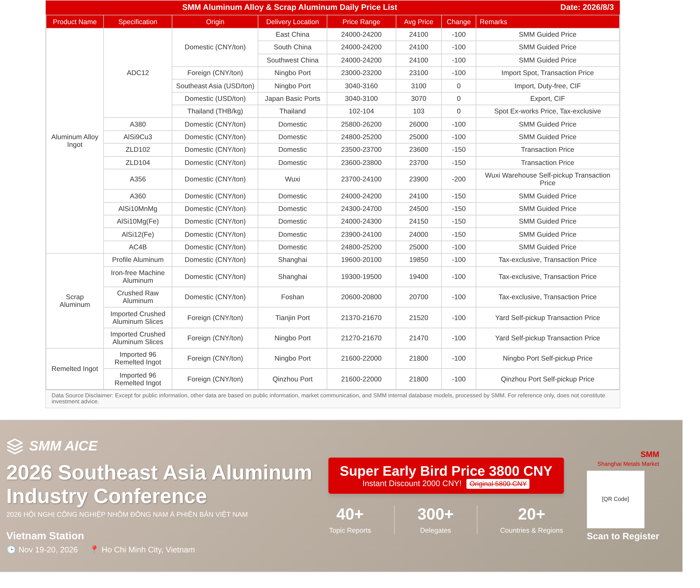Select the Import, Duty-free, CIF remark

[x=548, y=86]
